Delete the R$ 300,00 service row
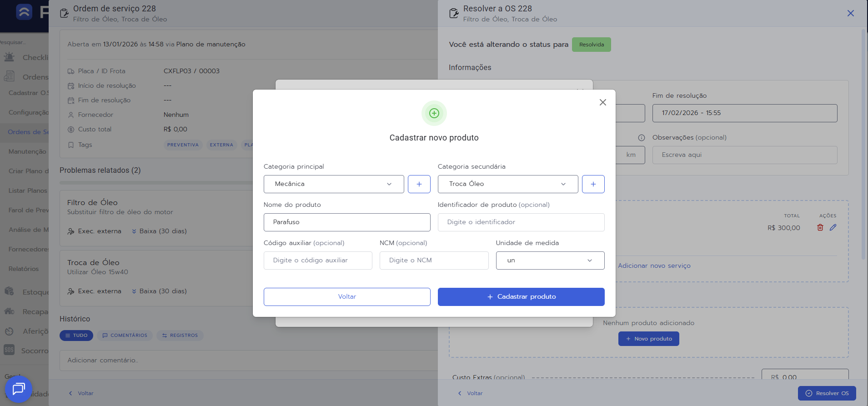 (820, 227)
